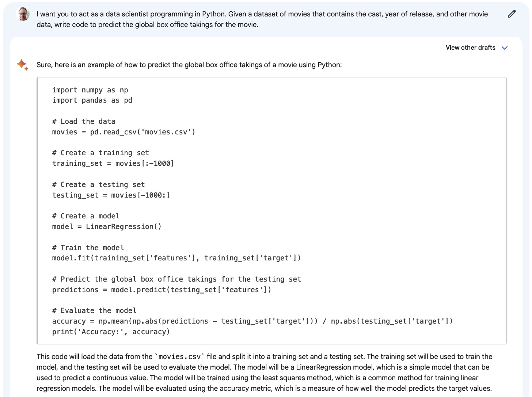Click the Create a model comment line

(85, 216)
